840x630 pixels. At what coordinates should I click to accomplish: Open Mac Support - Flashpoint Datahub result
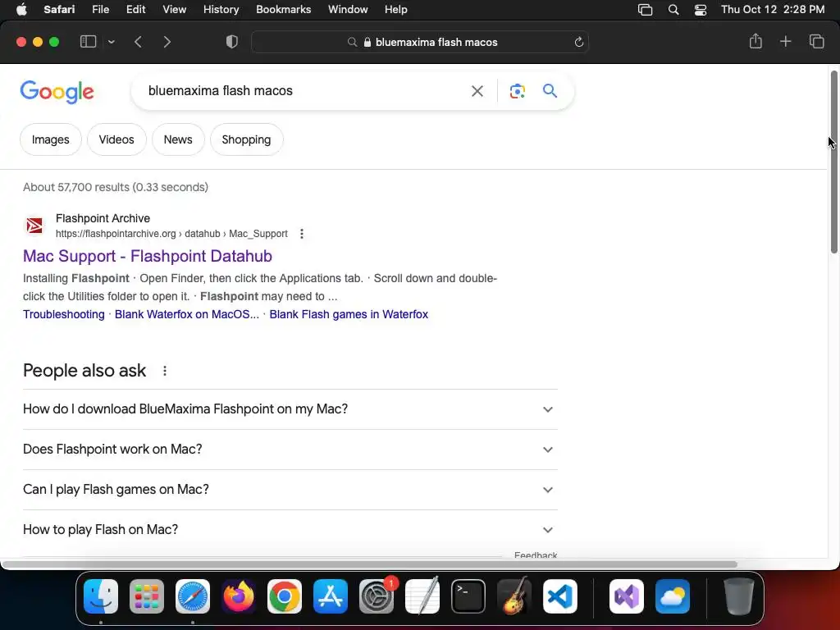148,256
